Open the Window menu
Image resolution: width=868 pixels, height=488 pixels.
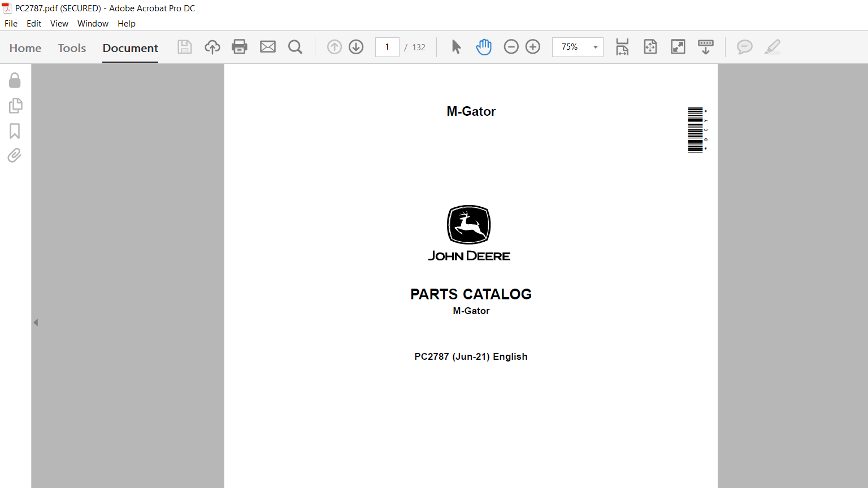point(93,24)
